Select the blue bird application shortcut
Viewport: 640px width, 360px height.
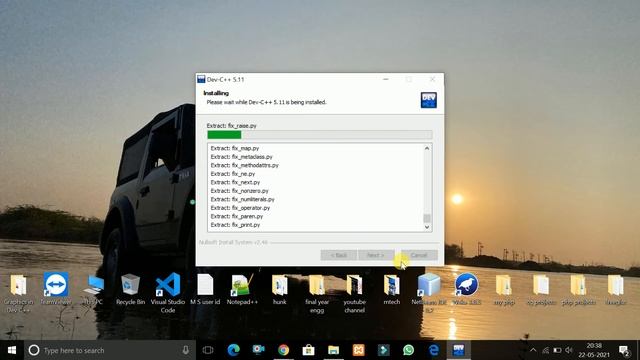click(466, 289)
